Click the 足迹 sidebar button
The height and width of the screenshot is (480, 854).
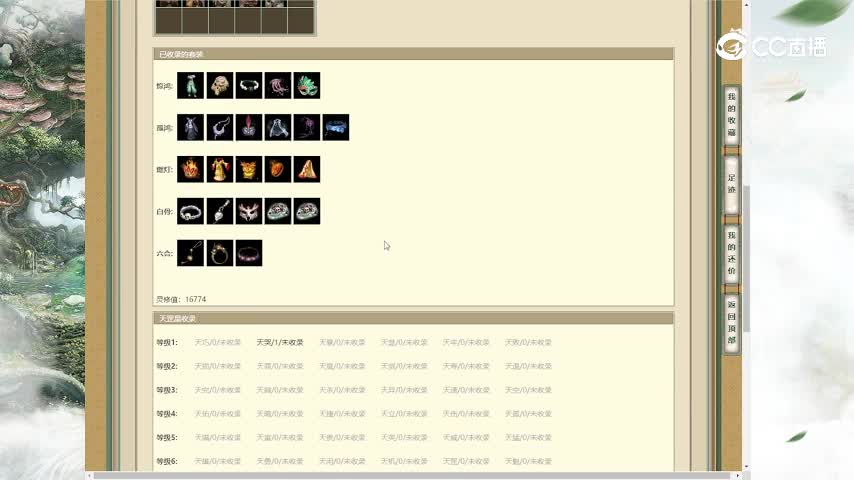pos(731,184)
